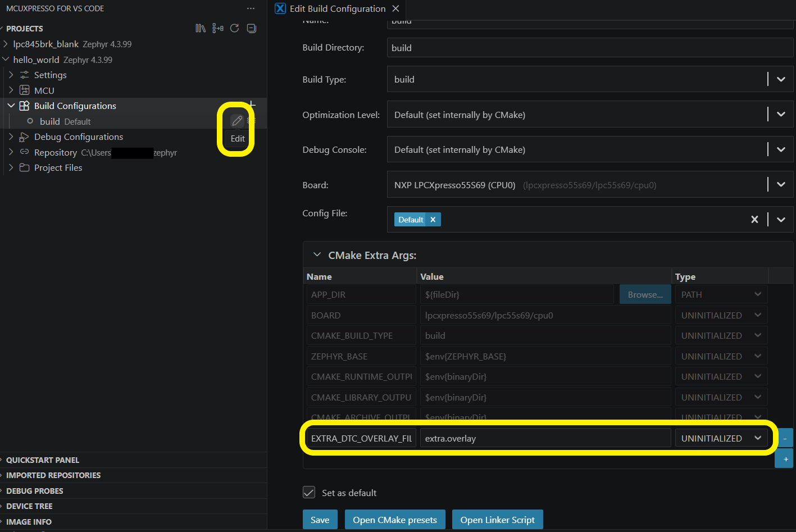796x532 pixels.
Task: Expand the Project Files node chevron
Action: tap(11, 167)
